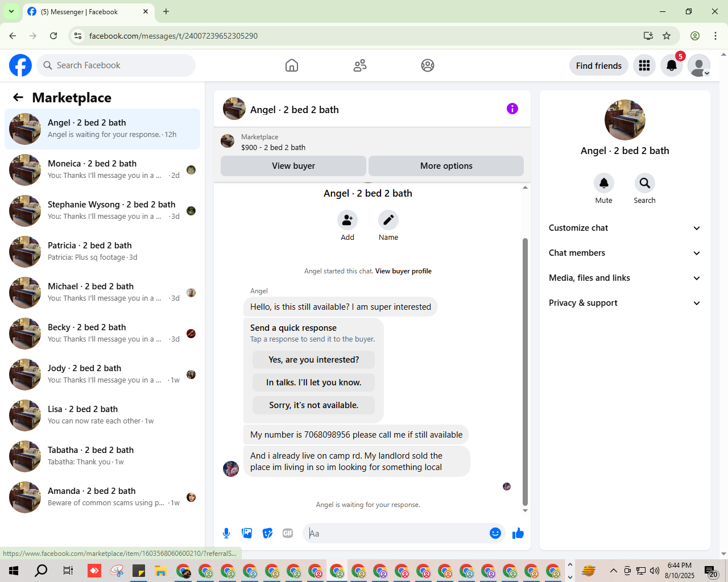Expand Media, files and links section

tap(625, 278)
